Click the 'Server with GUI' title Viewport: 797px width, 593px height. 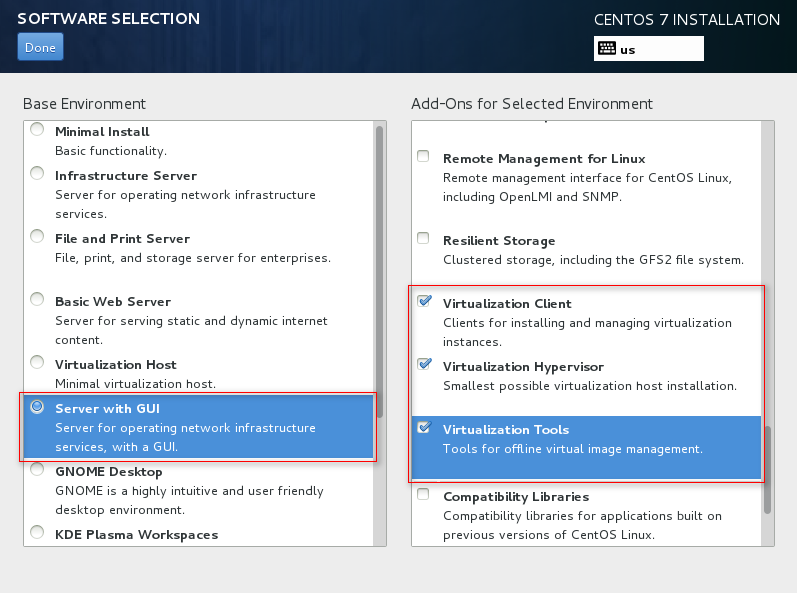tap(108, 409)
